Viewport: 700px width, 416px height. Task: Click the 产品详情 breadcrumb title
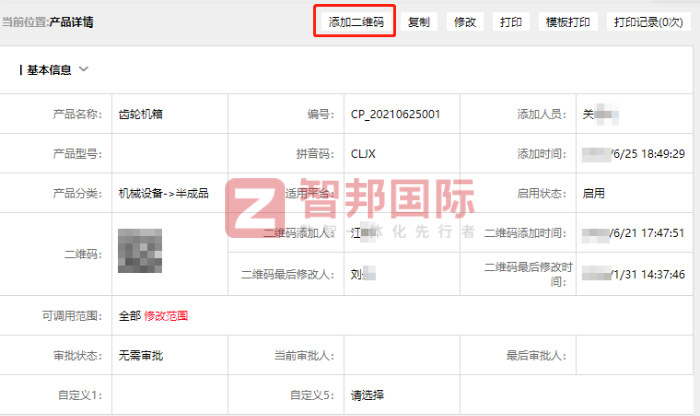click(x=71, y=22)
